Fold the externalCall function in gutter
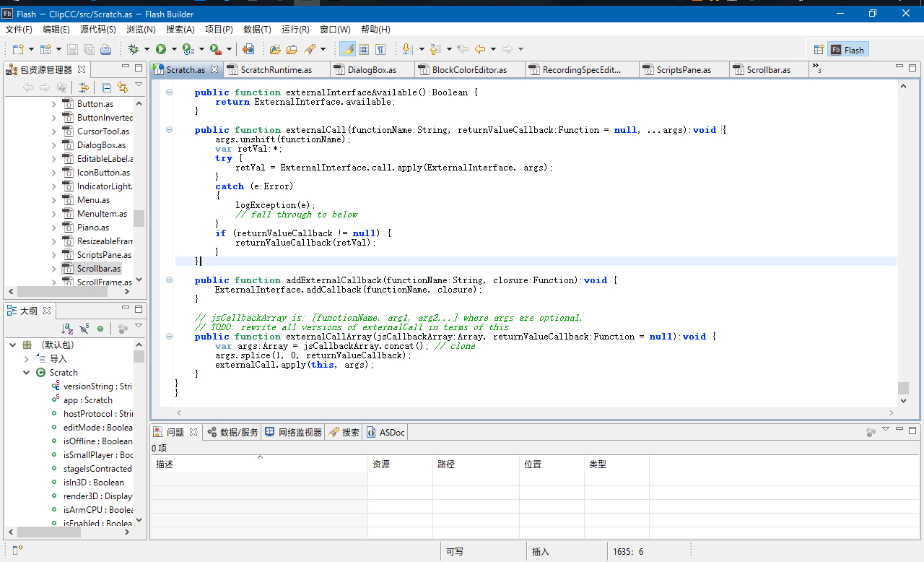The width and height of the screenshot is (924, 562). pyautogui.click(x=170, y=130)
